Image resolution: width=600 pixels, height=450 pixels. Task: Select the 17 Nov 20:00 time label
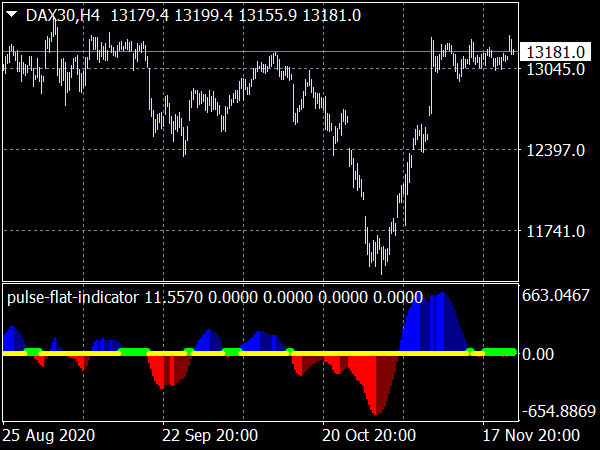pyautogui.click(x=531, y=435)
